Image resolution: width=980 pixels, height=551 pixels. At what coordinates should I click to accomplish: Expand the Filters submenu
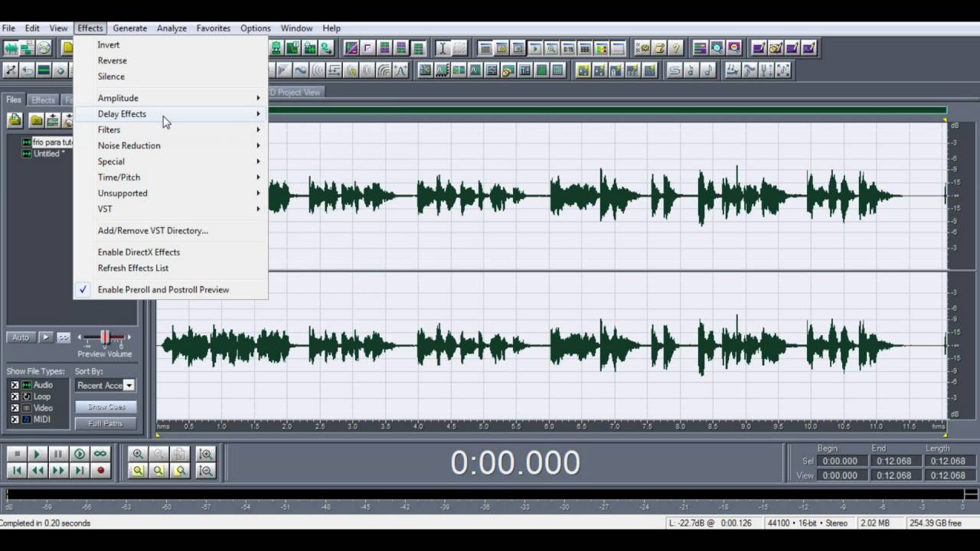point(171,130)
